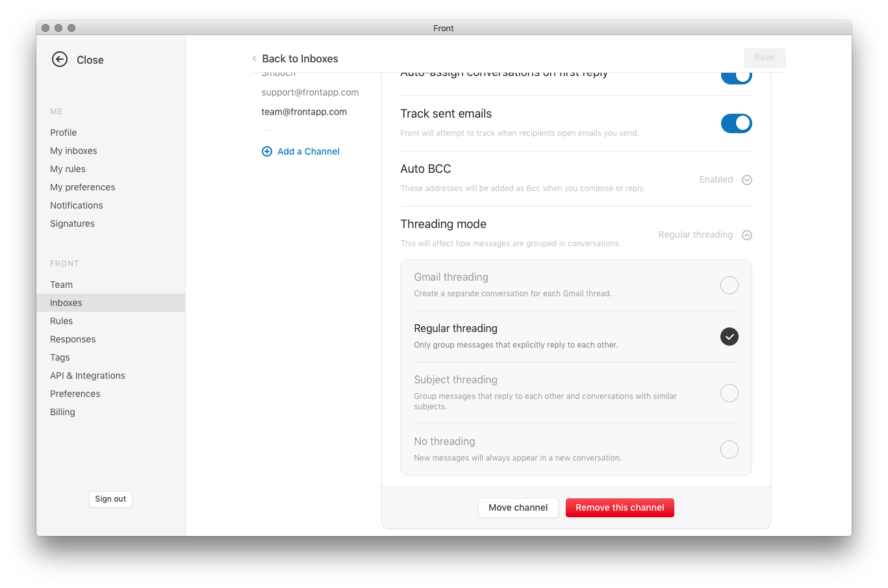Toggle off Auto-assign conversations on first reply

click(736, 75)
